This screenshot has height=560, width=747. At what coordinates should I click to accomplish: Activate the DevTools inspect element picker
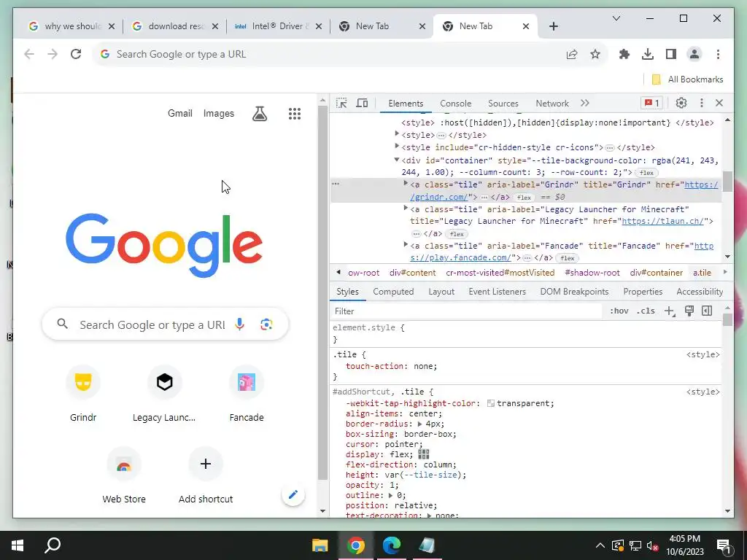coord(341,103)
